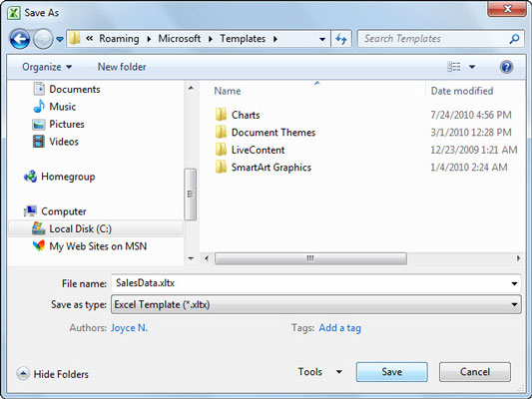
Task: Select the LiveContent folder name
Action: click(258, 150)
